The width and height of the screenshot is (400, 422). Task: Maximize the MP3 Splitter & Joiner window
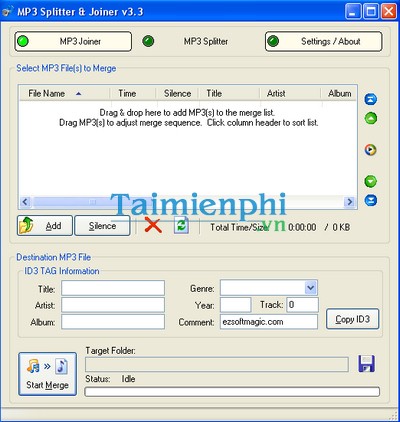click(371, 12)
